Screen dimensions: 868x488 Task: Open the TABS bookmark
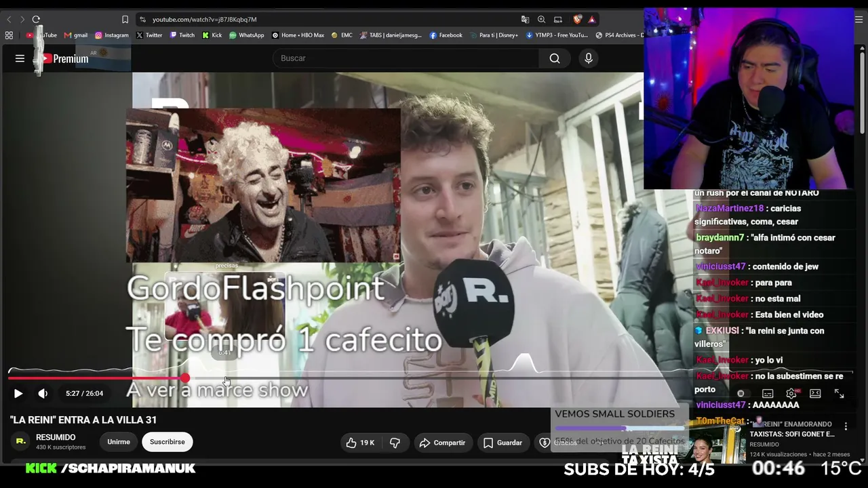click(x=391, y=35)
